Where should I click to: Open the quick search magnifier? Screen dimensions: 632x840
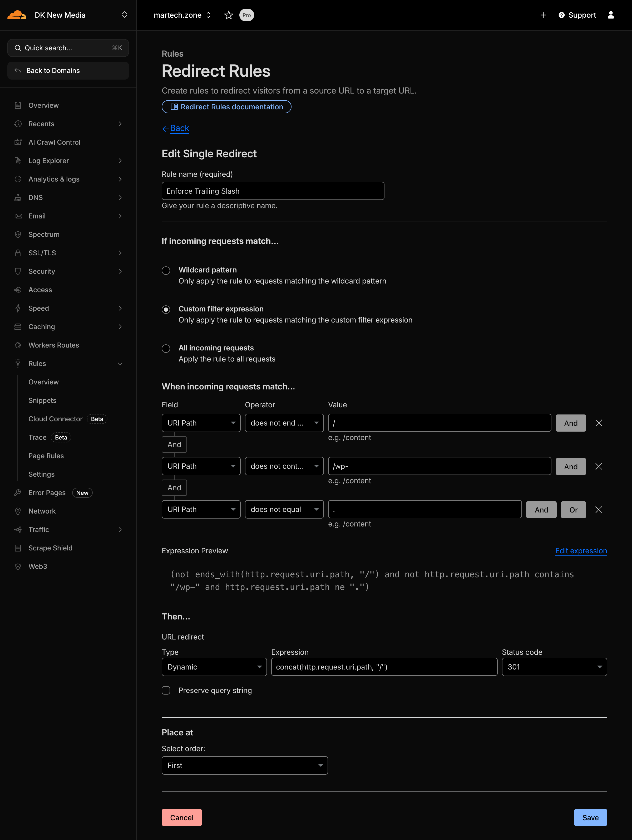point(17,48)
